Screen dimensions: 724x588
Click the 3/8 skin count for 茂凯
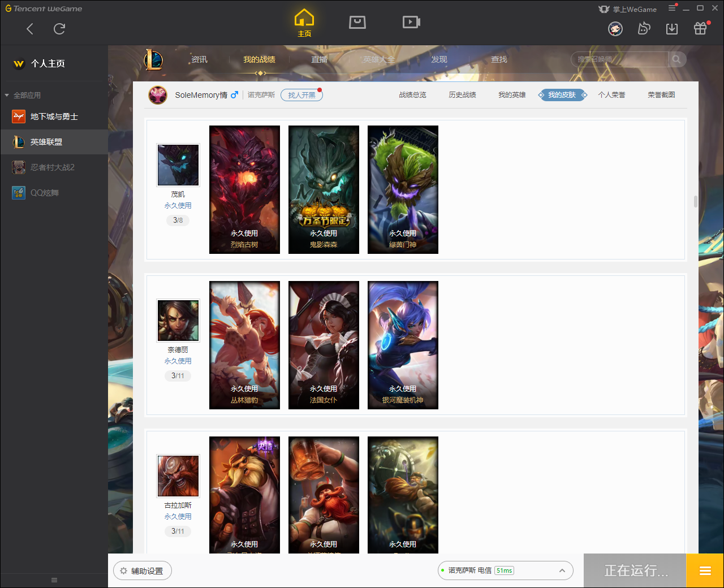178,220
